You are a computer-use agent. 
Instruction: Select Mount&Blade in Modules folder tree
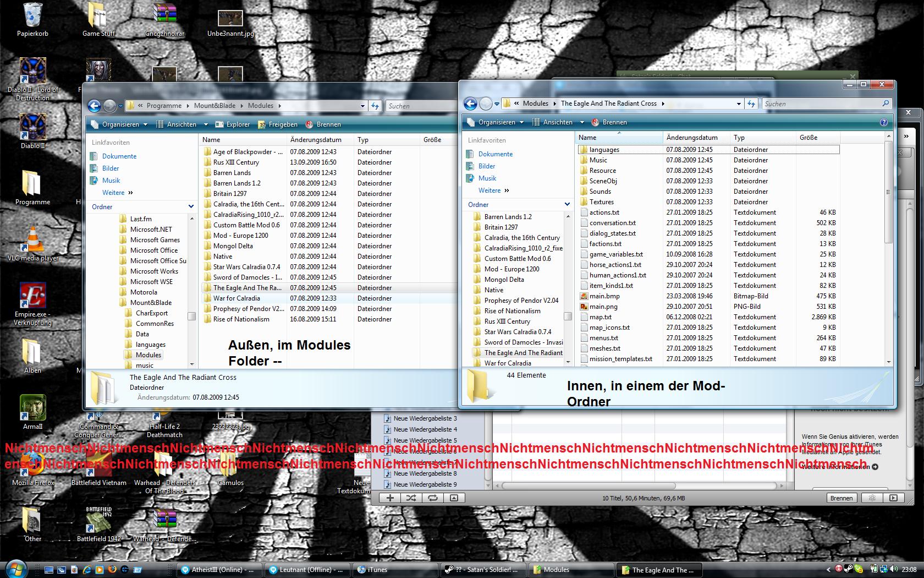pos(151,303)
